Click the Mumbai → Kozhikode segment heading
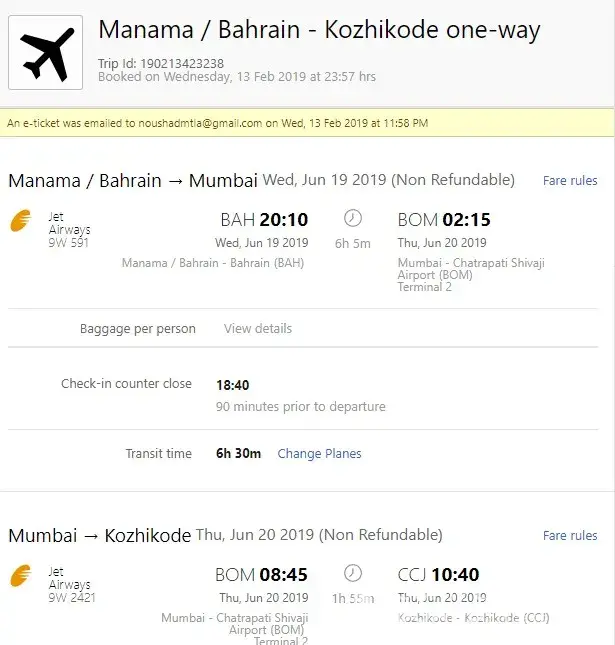This screenshot has height=645, width=615. click(x=99, y=536)
